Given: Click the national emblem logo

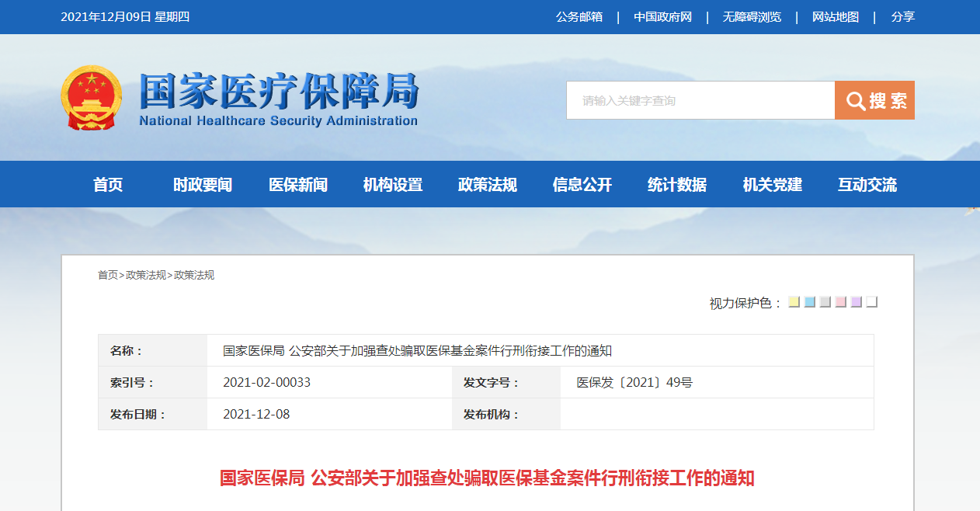Looking at the screenshot, I should (92, 99).
